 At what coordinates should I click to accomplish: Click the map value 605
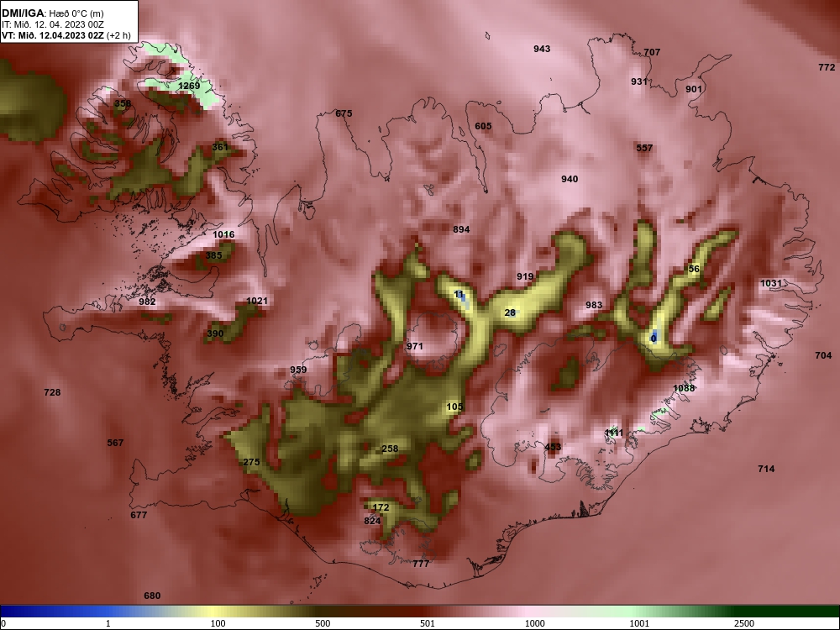[483, 127]
